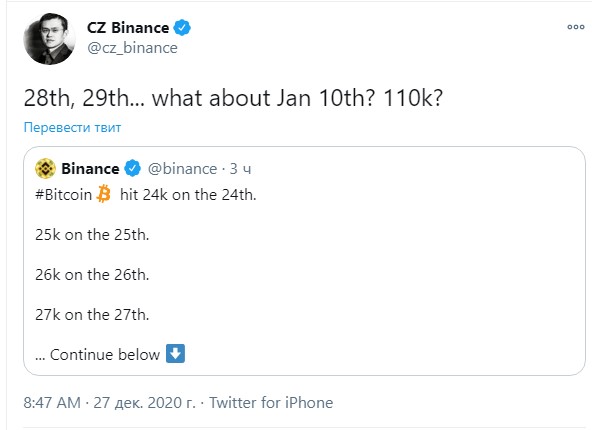The width and height of the screenshot is (592, 430).
Task: Click '27k on the 27th.' line in quote
Action: pos(92,315)
